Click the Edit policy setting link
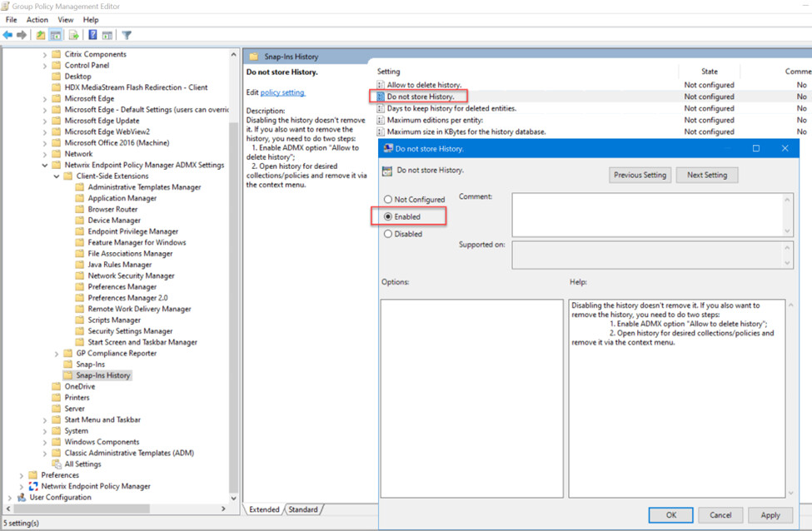Screen dimensions: 812x531 tap(282, 92)
